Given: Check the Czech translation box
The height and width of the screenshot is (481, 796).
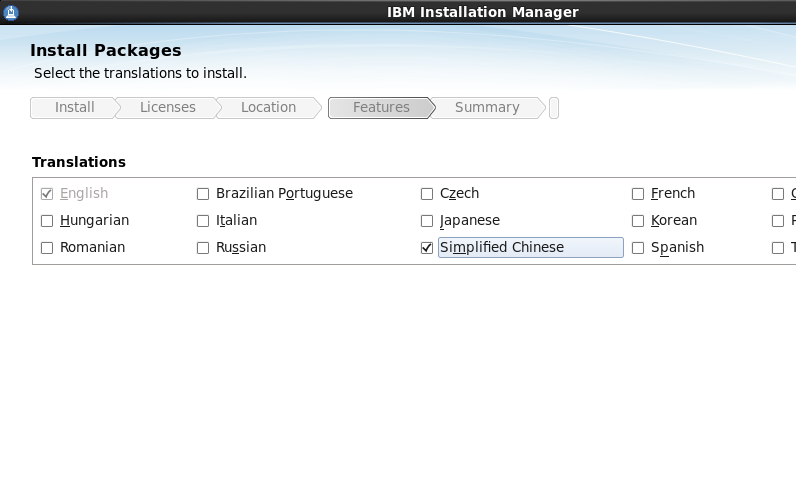Looking at the screenshot, I should tap(427, 194).
